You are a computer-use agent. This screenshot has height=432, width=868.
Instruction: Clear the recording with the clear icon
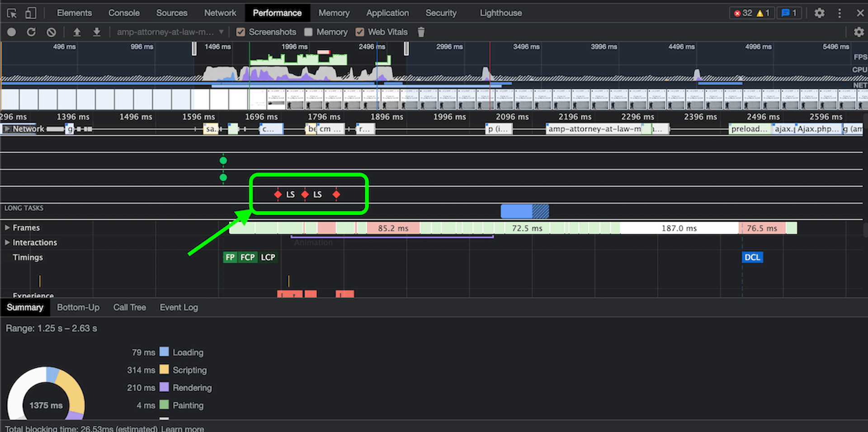(x=51, y=32)
